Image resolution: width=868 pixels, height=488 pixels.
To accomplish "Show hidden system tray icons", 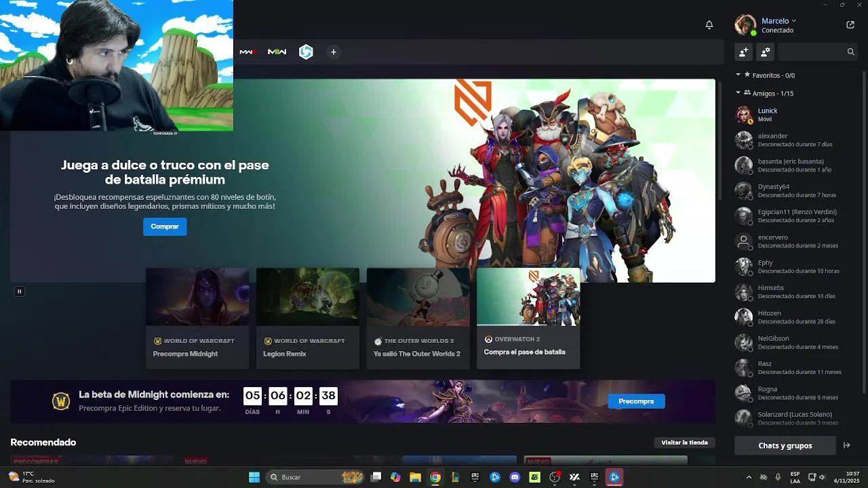I will click(749, 477).
